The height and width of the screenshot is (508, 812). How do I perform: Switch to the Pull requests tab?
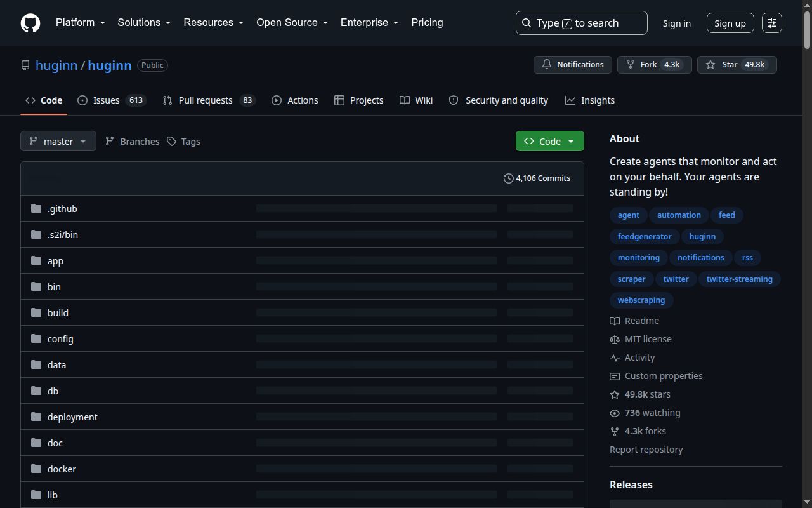pyautogui.click(x=209, y=100)
